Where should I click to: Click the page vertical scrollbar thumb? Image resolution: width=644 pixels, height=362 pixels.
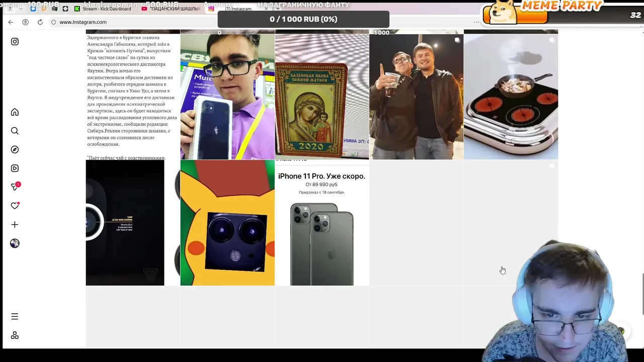coord(642,294)
